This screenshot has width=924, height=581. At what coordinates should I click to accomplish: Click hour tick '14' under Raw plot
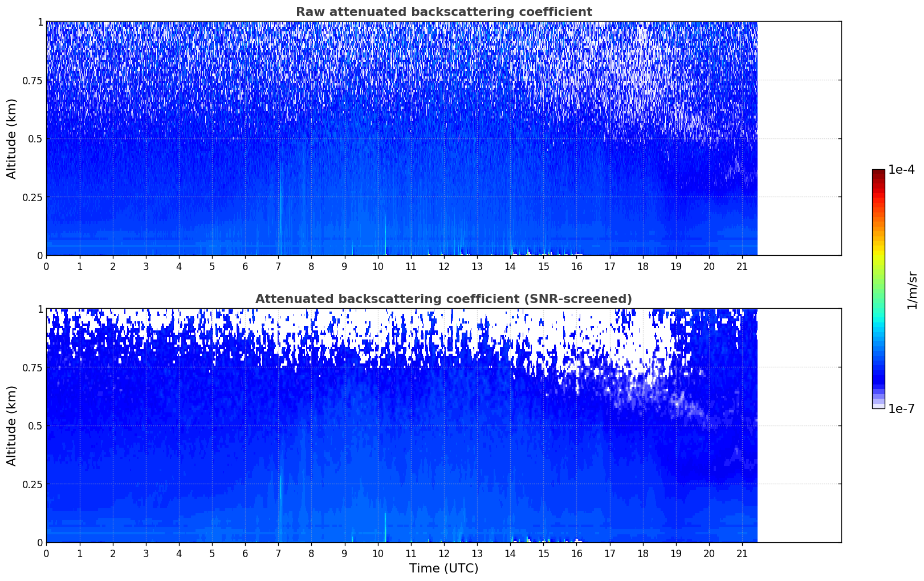click(510, 266)
